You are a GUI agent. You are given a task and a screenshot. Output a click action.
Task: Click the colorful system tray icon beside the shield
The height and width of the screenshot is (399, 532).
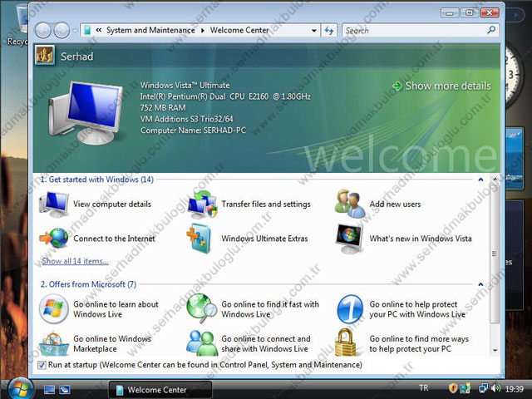click(465, 388)
